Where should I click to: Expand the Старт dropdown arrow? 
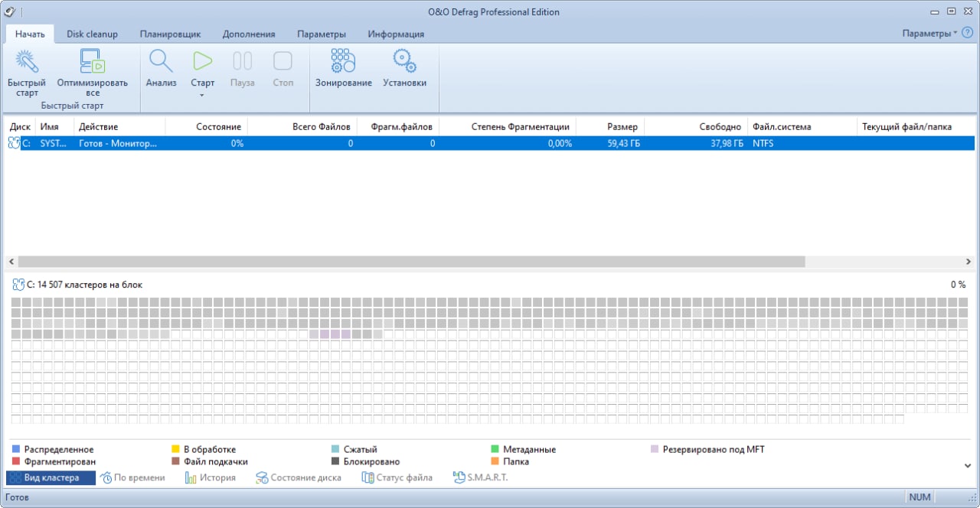click(203, 96)
